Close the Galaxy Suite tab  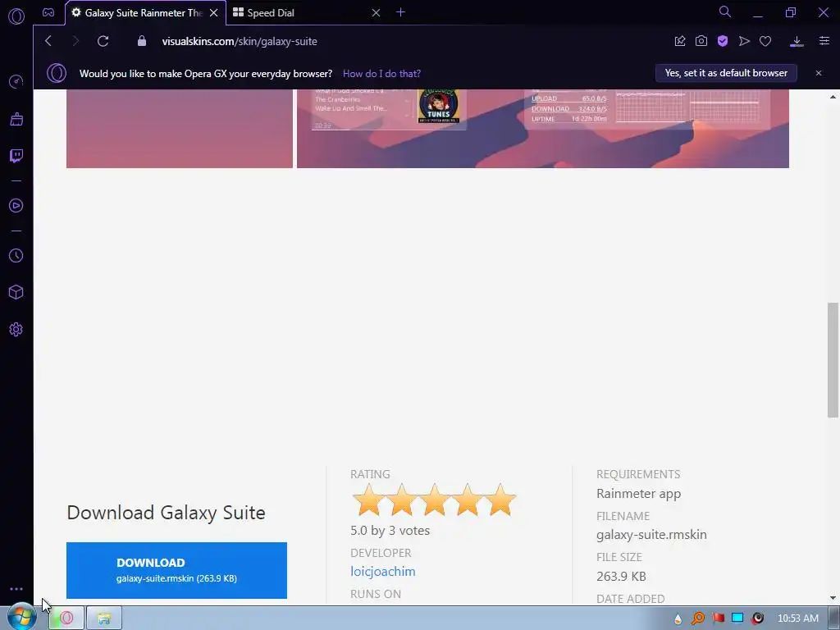[x=214, y=13]
